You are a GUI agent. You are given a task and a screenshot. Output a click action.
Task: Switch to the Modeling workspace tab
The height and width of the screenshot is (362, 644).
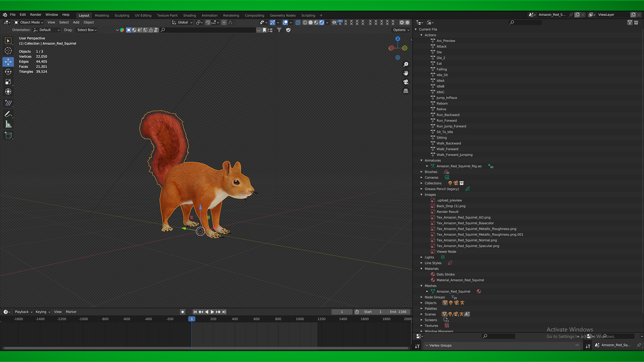[x=102, y=15]
